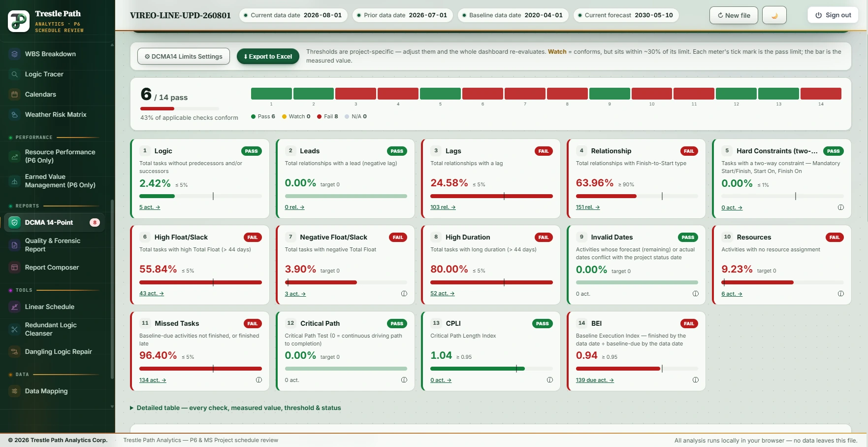Image resolution: width=868 pixels, height=447 pixels.
Task: Click info icon on CPLI card
Action: pos(549,380)
